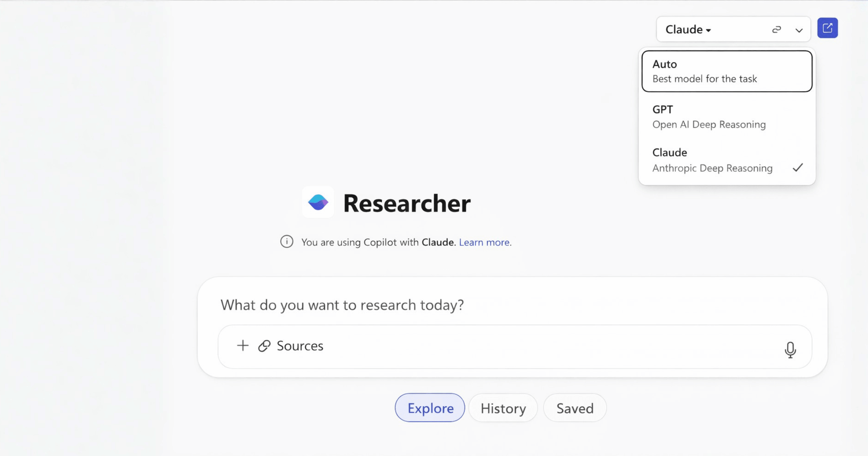Open the Saved tab
The image size is (868, 456).
point(575,408)
